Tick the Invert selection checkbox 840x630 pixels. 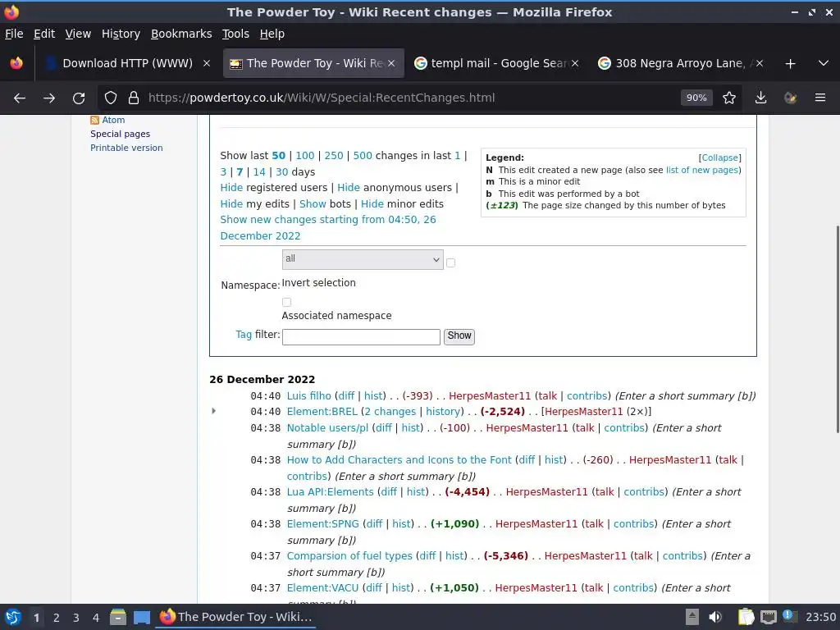450,263
